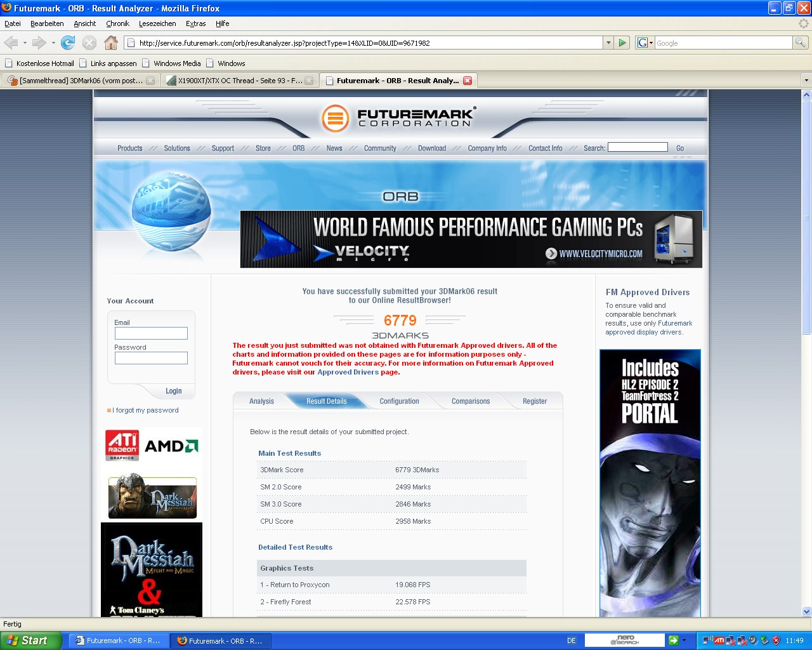Image resolution: width=812 pixels, height=650 pixels.
Task: Open the Download navigation link
Action: (x=432, y=148)
